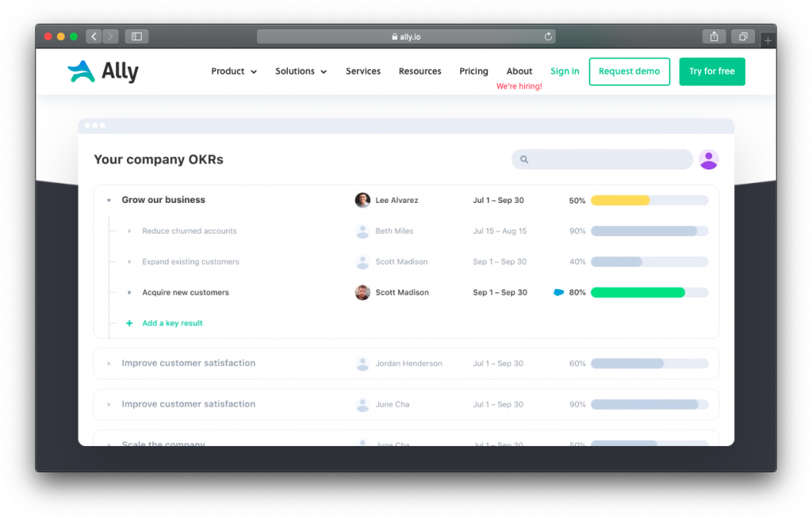The height and width of the screenshot is (519, 812).
Task: Click the Jul 15 – Aug 15 date range
Action: [500, 231]
